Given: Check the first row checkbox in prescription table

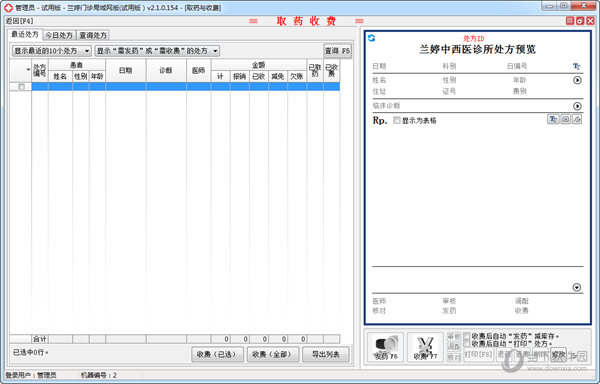Looking at the screenshot, I should pos(21,87).
